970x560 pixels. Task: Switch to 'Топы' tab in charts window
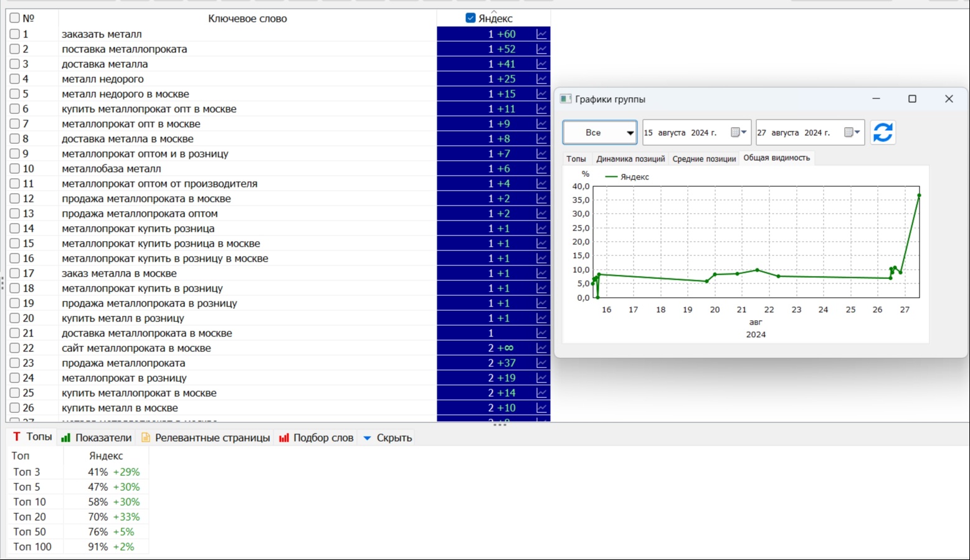[x=576, y=159]
